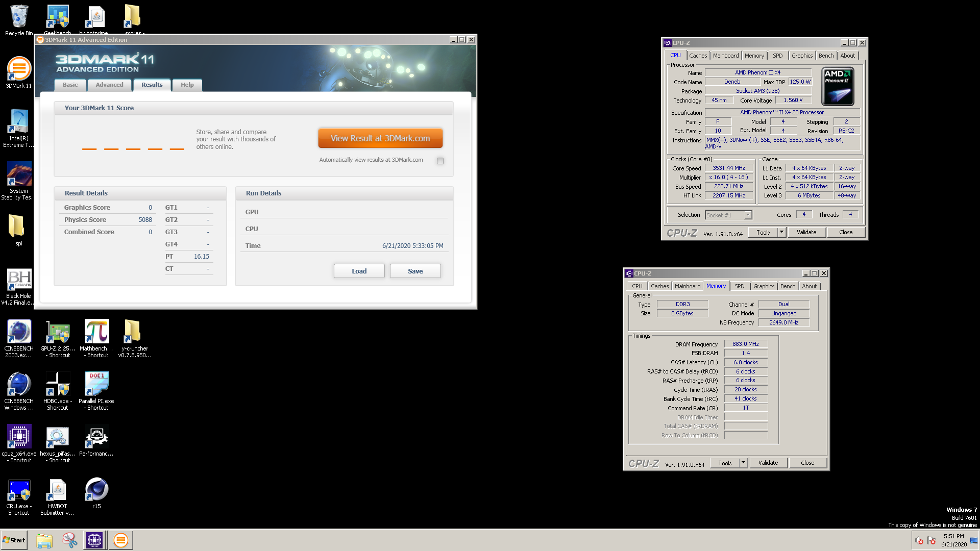The height and width of the screenshot is (551, 980).
Task: Open Caches tab in upper CPU-Z window
Action: click(x=698, y=56)
